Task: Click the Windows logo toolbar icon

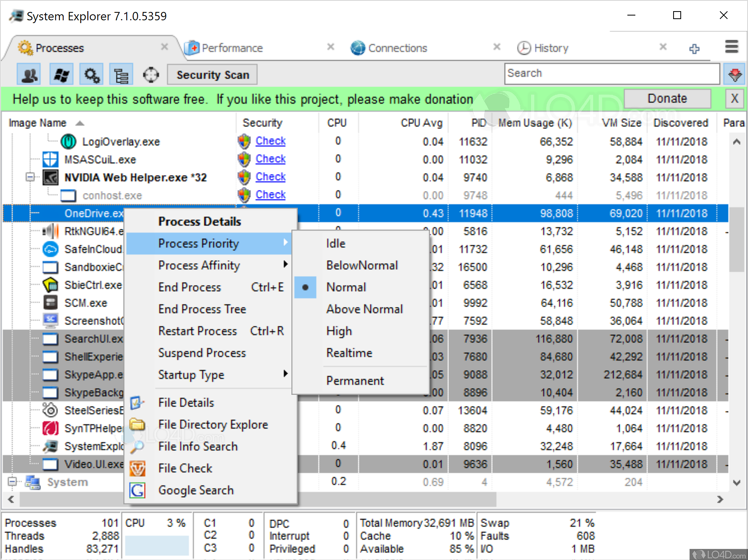Action: tap(61, 74)
